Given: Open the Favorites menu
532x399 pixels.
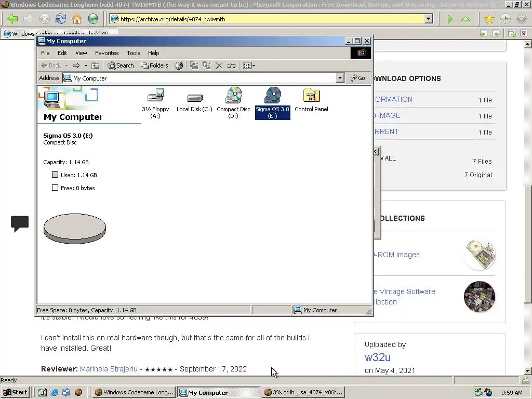Looking at the screenshot, I should click(107, 53).
